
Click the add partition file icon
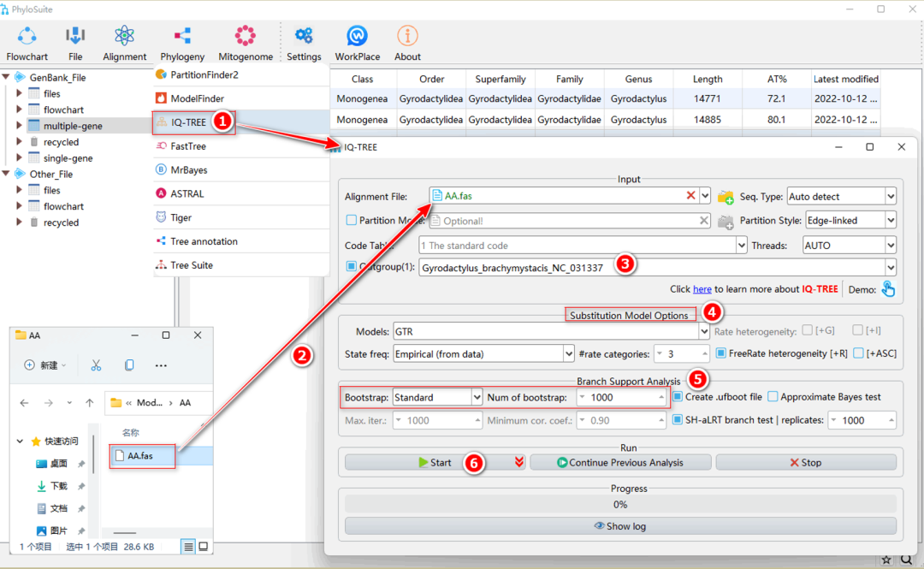click(x=726, y=222)
